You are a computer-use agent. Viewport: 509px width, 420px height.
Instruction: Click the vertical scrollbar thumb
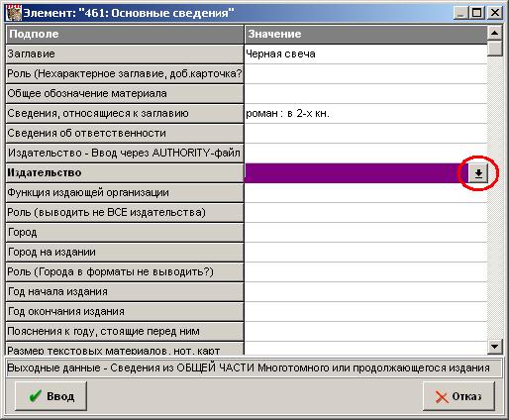[x=494, y=49]
